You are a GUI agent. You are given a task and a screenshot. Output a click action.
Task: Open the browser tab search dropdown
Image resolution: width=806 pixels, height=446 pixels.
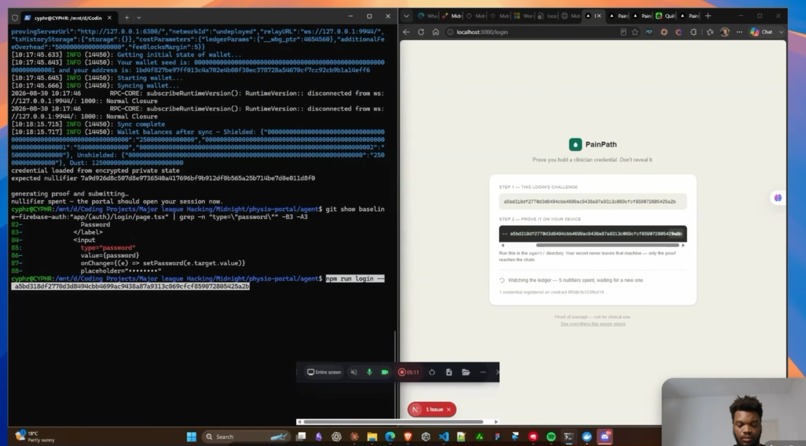coord(407,16)
